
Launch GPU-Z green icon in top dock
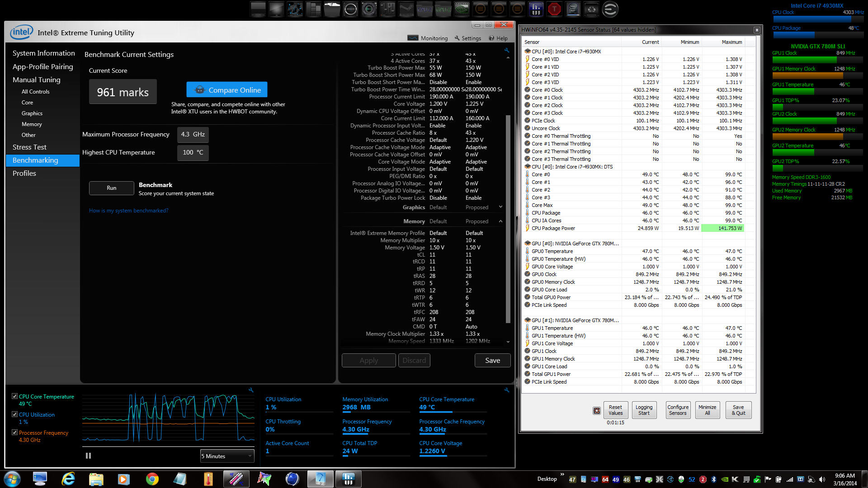(443, 9)
